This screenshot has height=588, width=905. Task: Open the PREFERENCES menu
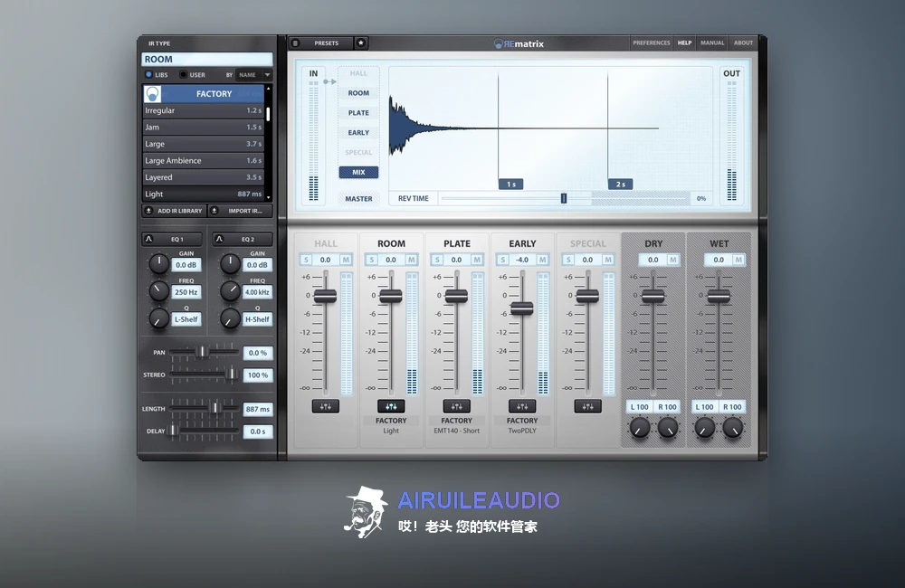pyautogui.click(x=651, y=43)
